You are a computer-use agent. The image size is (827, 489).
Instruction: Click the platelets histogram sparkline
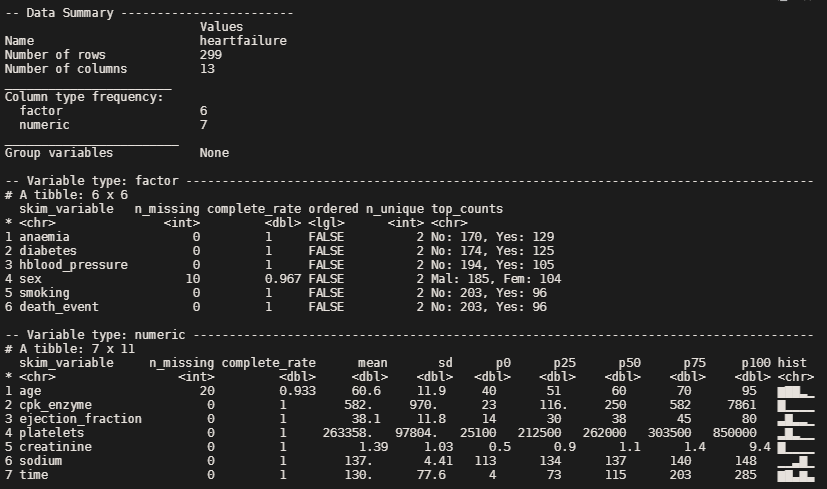pos(796,433)
